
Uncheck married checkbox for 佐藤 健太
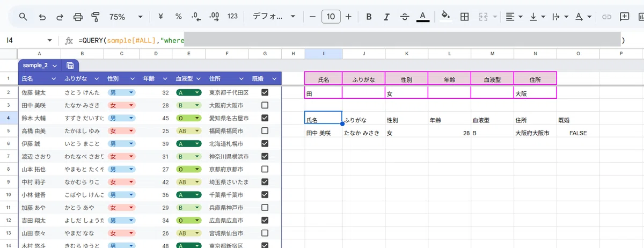click(x=265, y=92)
